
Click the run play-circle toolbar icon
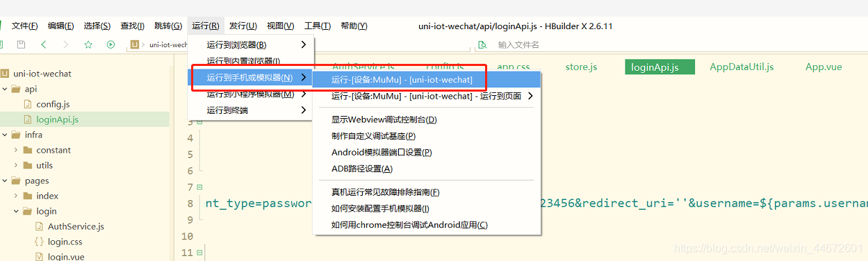point(110,44)
